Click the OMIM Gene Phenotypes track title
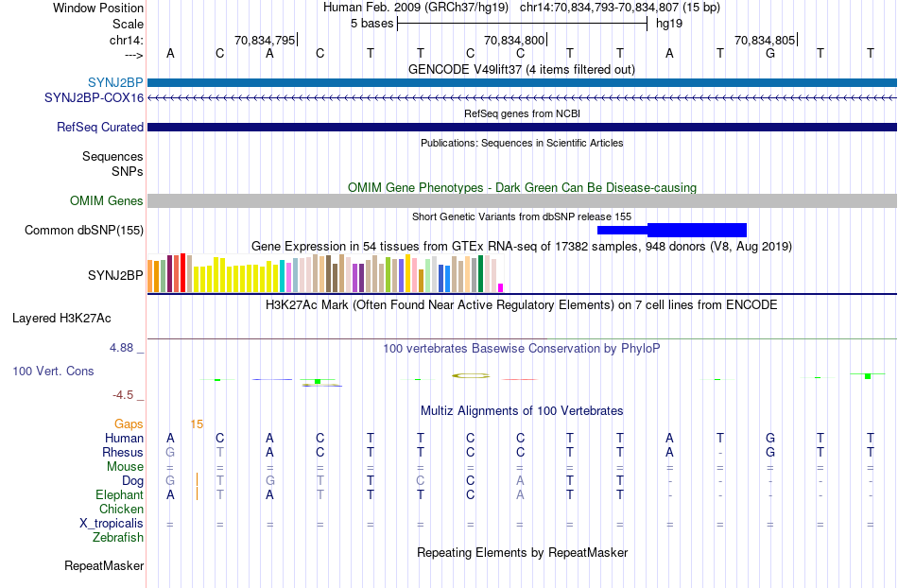Viewport: 898px width, 588px height. (523, 188)
